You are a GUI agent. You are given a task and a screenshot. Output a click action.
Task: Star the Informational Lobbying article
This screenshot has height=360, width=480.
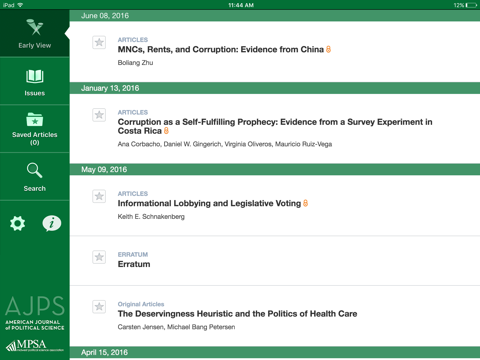(x=99, y=196)
